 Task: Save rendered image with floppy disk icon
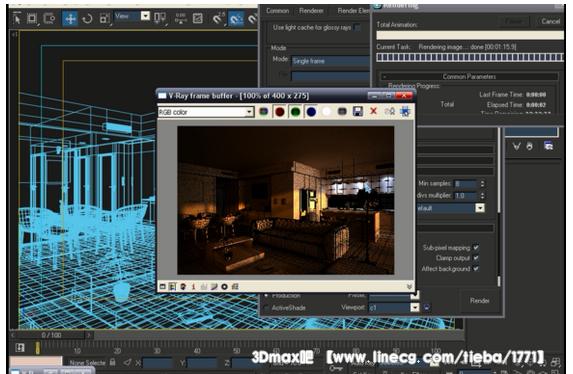click(x=358, y=112)
